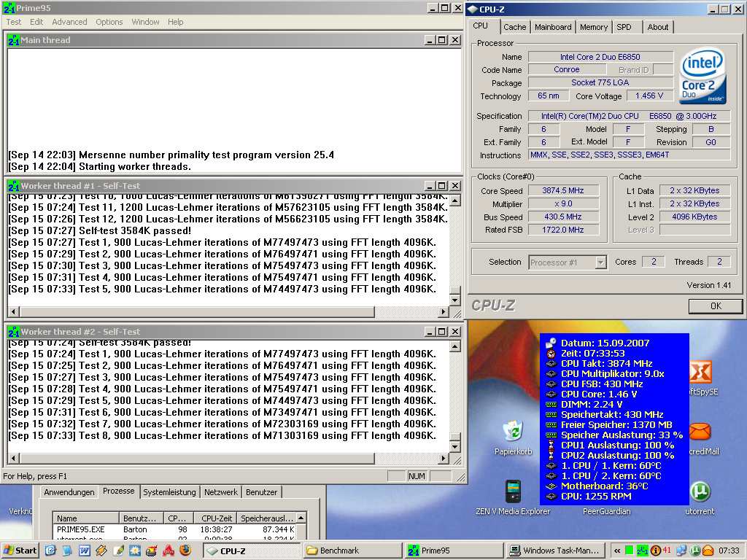Click the SoftSpySE desktop icon

(x=700, y=372)
